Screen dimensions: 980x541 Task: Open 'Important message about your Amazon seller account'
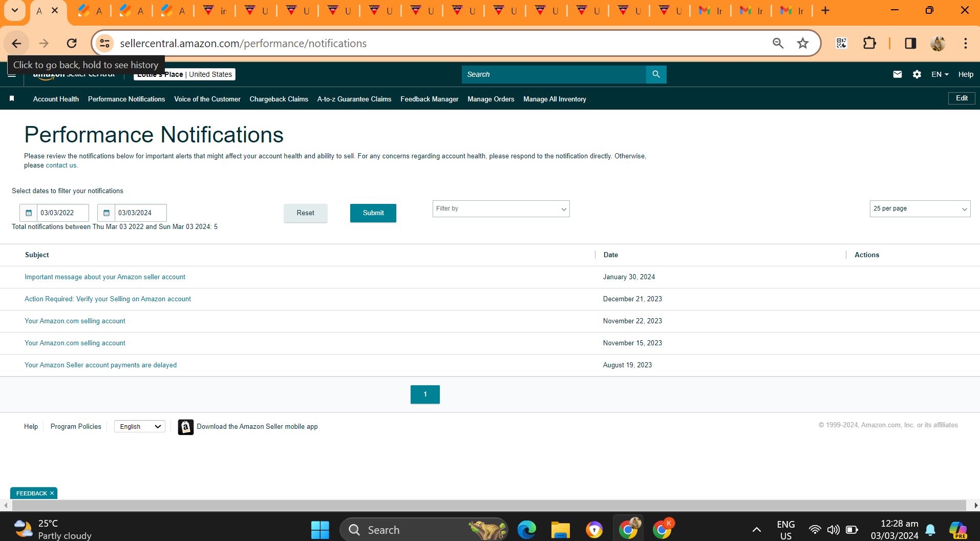[x=105, y=277]
